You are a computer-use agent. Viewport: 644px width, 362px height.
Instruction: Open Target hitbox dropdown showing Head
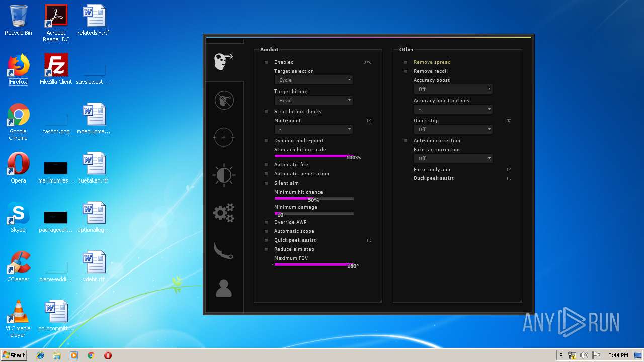tap(313, 100)
